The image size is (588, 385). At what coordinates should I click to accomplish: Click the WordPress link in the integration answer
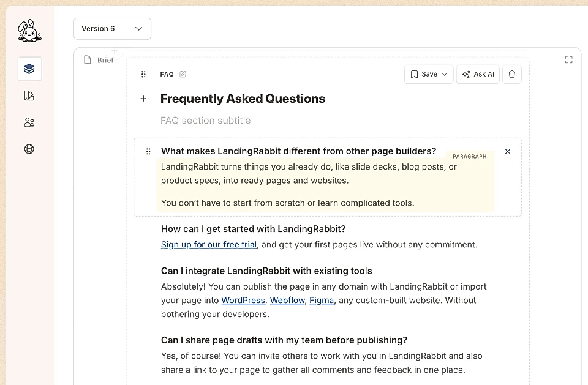[x=243, y=300]
